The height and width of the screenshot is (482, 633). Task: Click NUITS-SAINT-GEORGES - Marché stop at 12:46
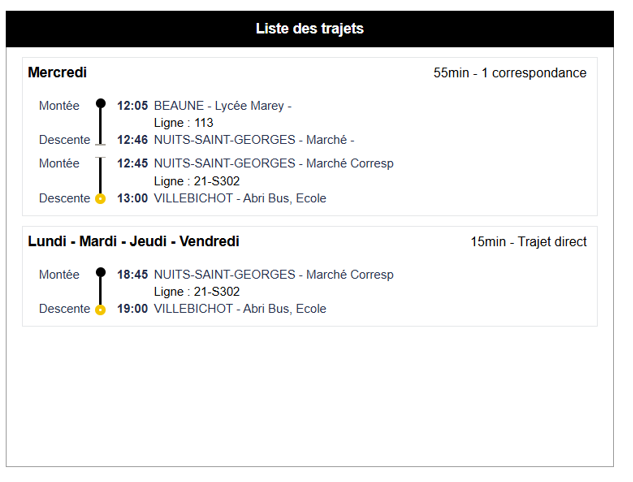(x=254, y=140)
